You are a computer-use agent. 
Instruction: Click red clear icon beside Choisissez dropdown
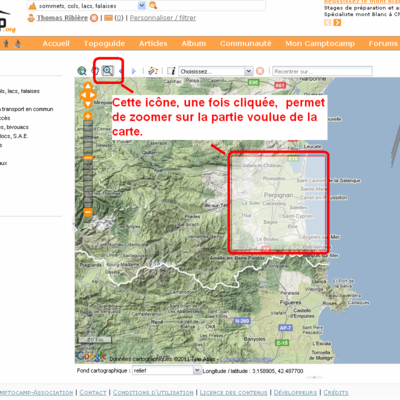(260, 71)
